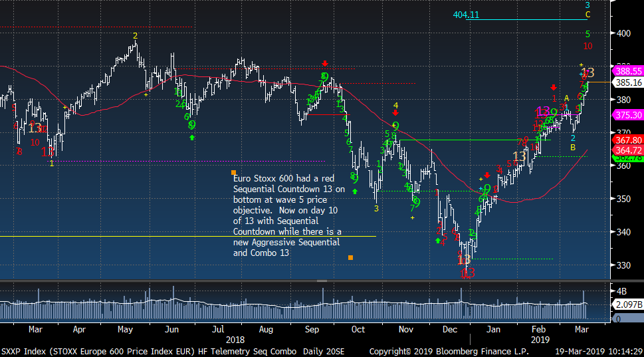Click orange square marker above annotation text
Image resolution: width=644 pixels, height=357 pixels.
233,173
